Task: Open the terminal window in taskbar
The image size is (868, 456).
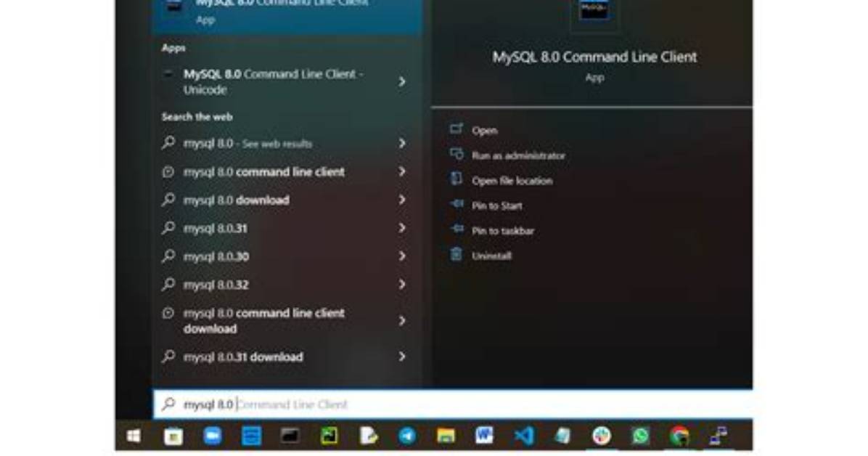Action: [x=290, y=436]
